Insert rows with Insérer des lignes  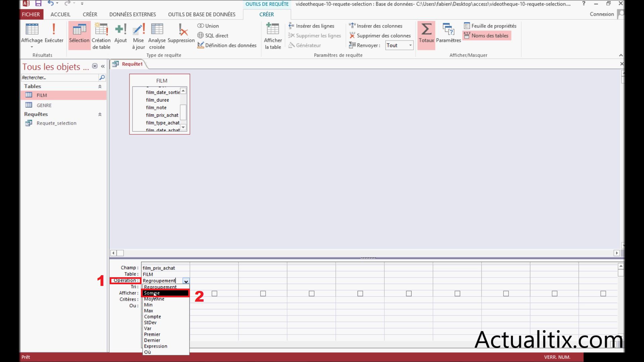(311, 26)
